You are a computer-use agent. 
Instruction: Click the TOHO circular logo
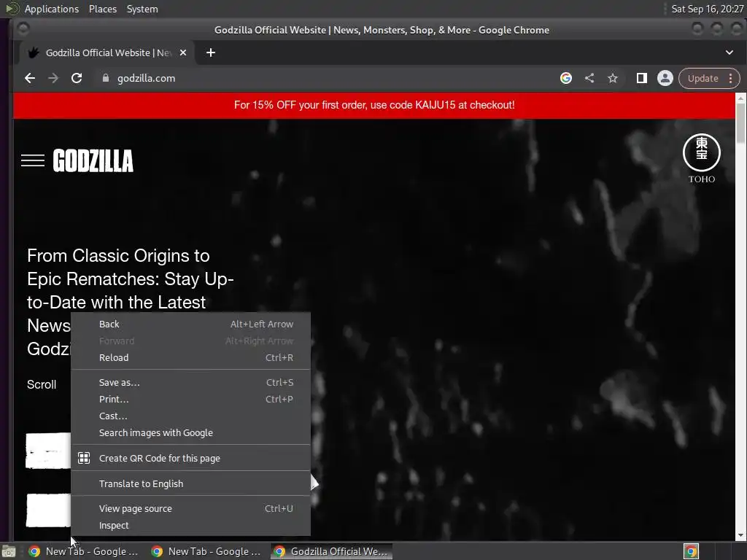[x=702, y=152]
